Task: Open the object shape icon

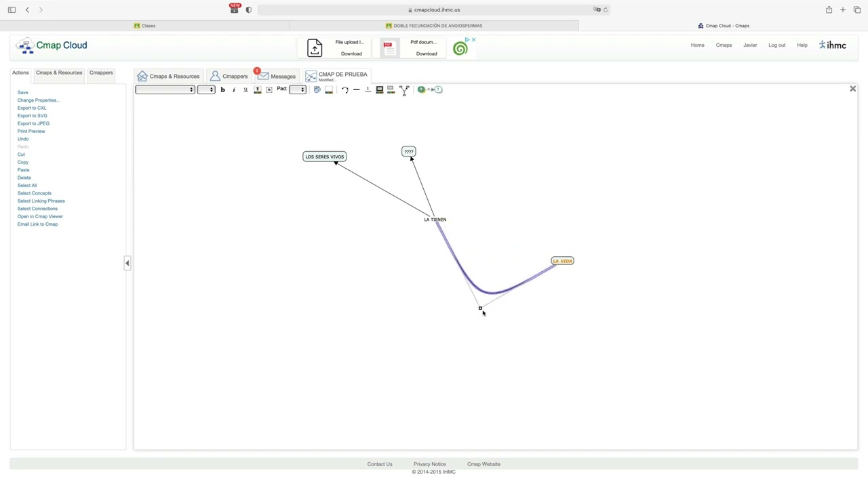Action: (x=317, y=89)
